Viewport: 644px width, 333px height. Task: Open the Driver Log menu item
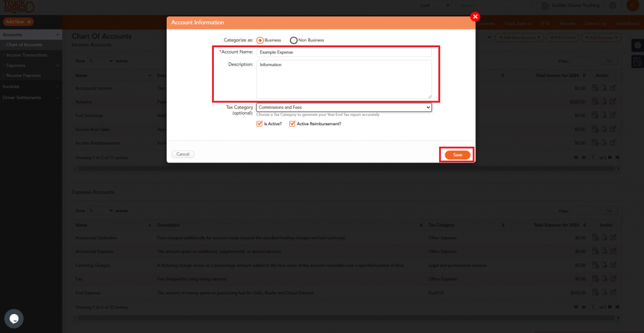[x=596, y=24]
